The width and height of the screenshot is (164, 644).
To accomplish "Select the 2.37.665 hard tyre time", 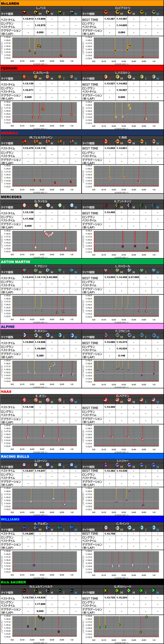I will 134,277.
